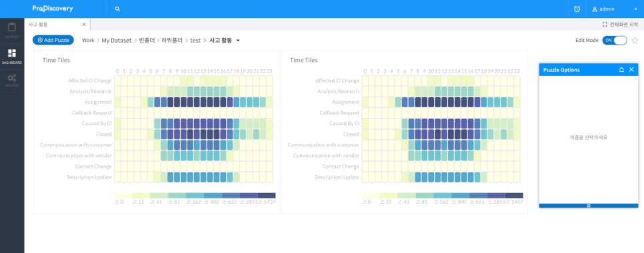644x253 pixels.
Task: Click the darkest legend swatch in left chart
Action: click(x=267, y=196)
